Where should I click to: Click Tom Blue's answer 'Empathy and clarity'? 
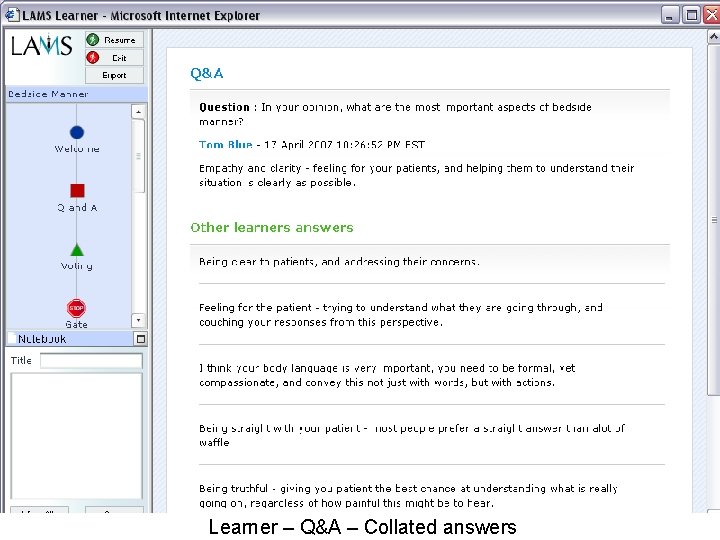point(416,175)
